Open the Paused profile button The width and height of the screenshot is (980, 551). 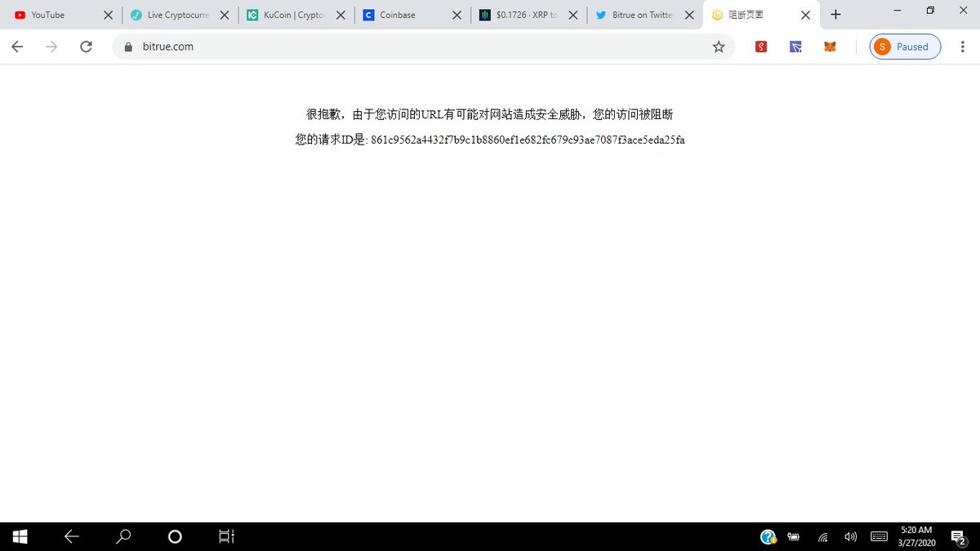(905, 47)
